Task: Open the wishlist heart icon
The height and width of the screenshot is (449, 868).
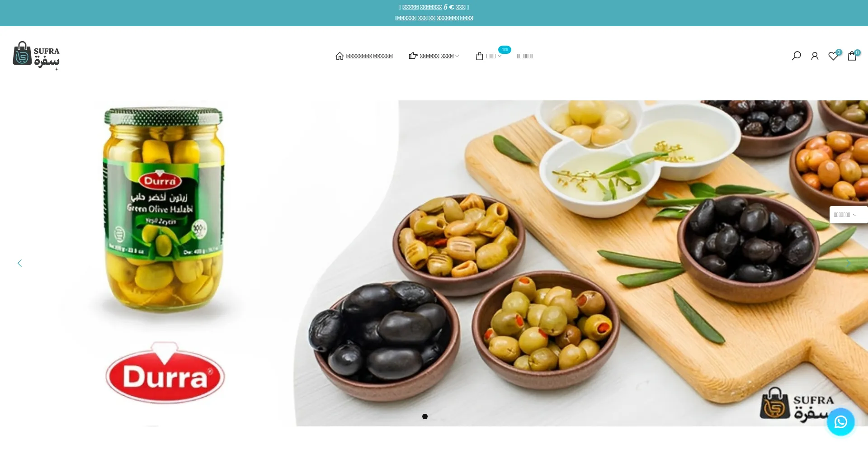Action: 833,56
